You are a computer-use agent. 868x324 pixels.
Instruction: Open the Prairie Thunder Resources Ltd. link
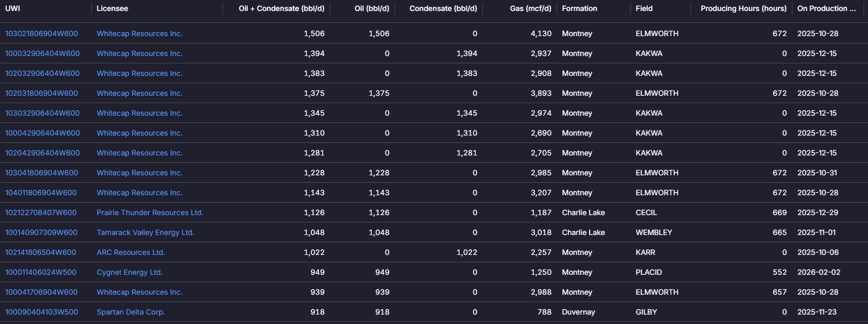(150, 213)
